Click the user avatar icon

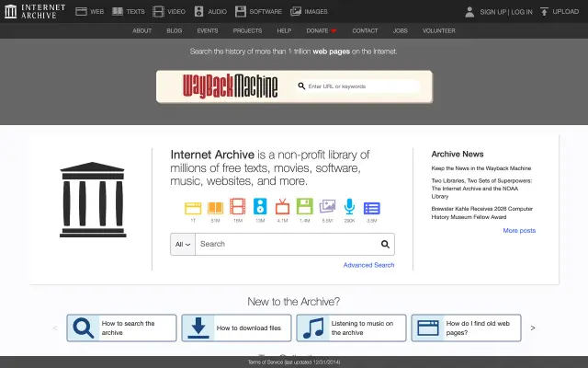point(469,12)
